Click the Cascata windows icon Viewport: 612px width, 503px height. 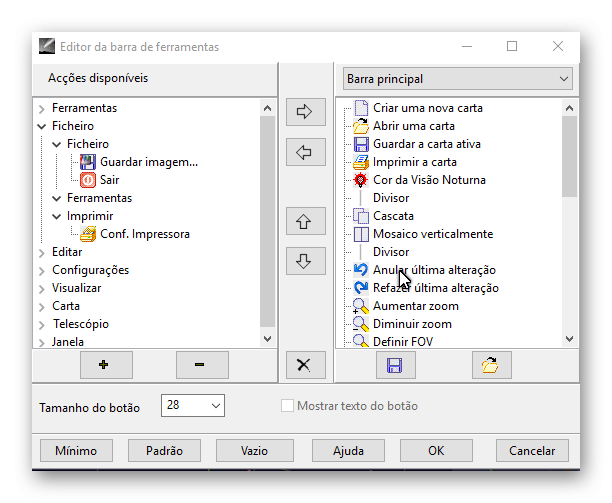pos(361,216)
